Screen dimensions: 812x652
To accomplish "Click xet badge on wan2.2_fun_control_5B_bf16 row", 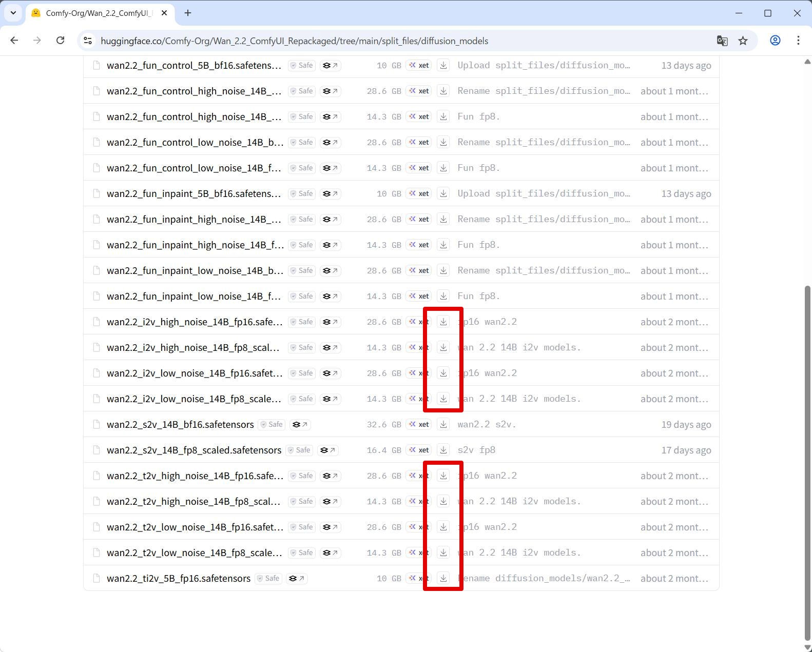I will click(419, 65).
